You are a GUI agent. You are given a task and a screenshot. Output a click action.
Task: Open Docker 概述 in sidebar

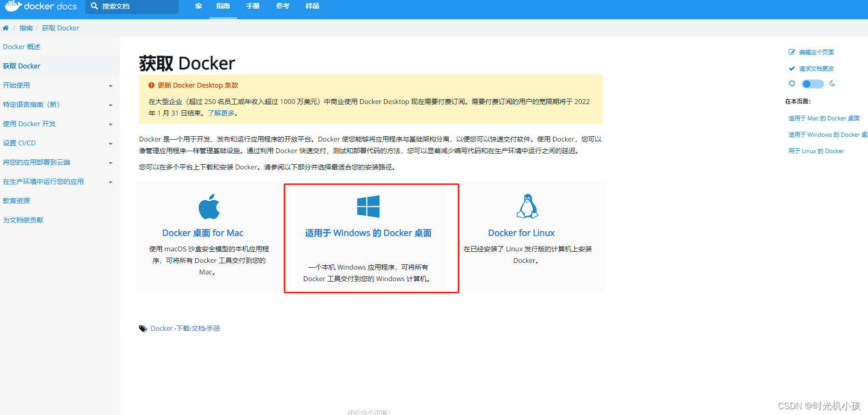pyautogui.click(x=22, y=47)
